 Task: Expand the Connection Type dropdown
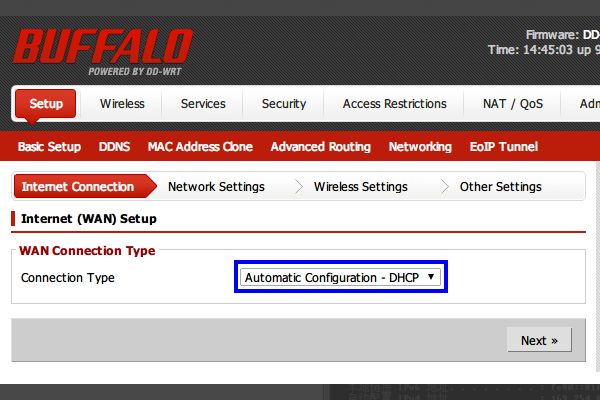tap(341, 277)
